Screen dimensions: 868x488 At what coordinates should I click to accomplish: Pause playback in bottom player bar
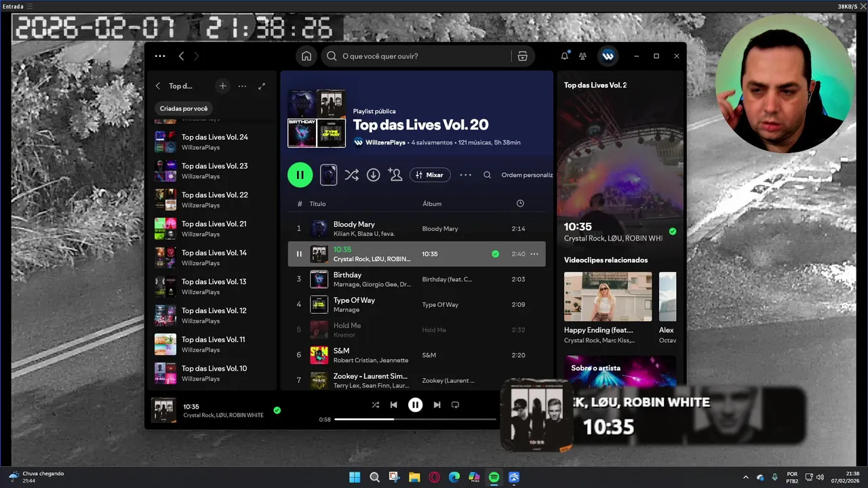coord(415,405)
